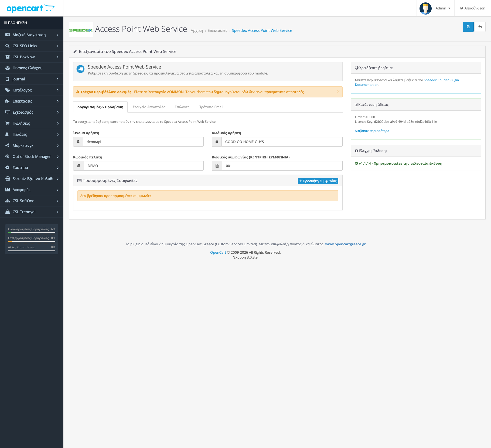The width and height of the screenshot is (491, 448).
Task: Open the Speedex Courier Plugin Documentation link
Action: 407,82
